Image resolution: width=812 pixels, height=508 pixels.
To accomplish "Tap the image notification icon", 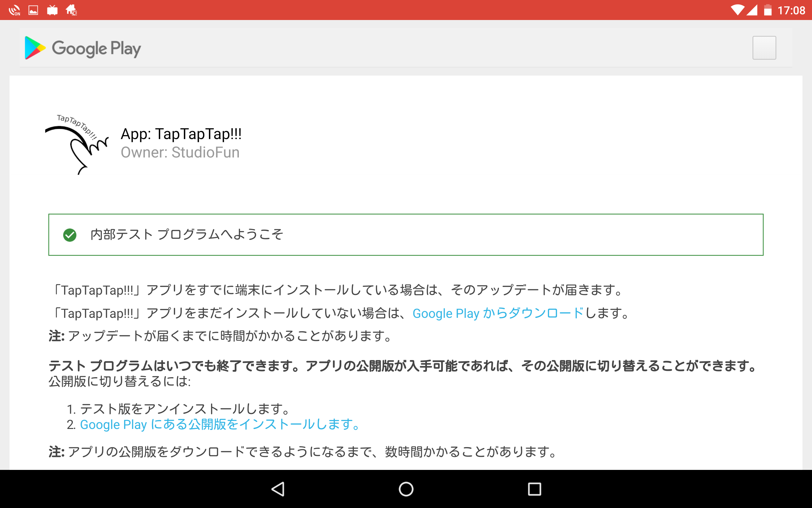I will [x=33, y=10].
